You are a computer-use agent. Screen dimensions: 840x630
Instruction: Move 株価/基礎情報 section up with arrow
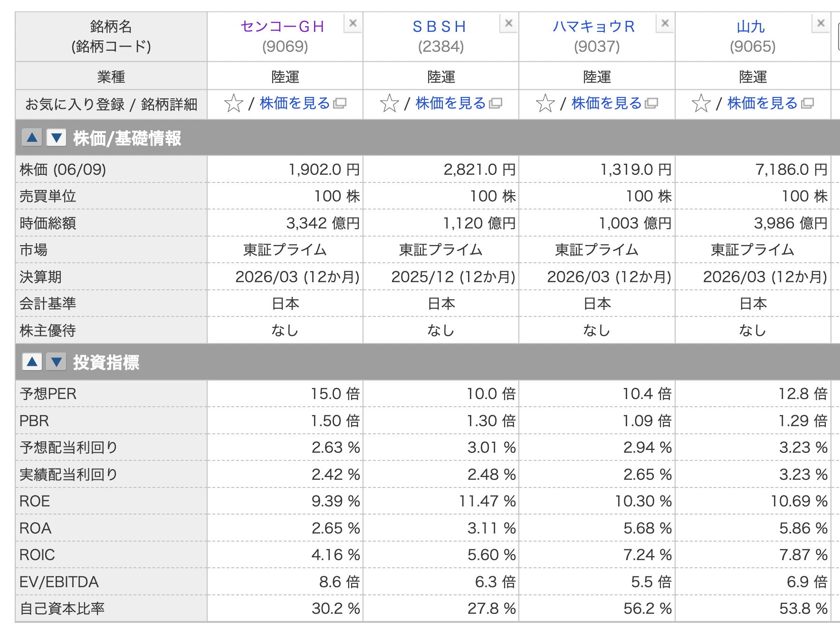pos(32,138)
